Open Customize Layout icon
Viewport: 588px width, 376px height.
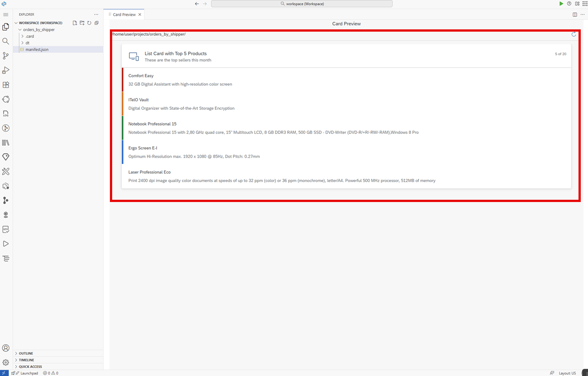577,4
